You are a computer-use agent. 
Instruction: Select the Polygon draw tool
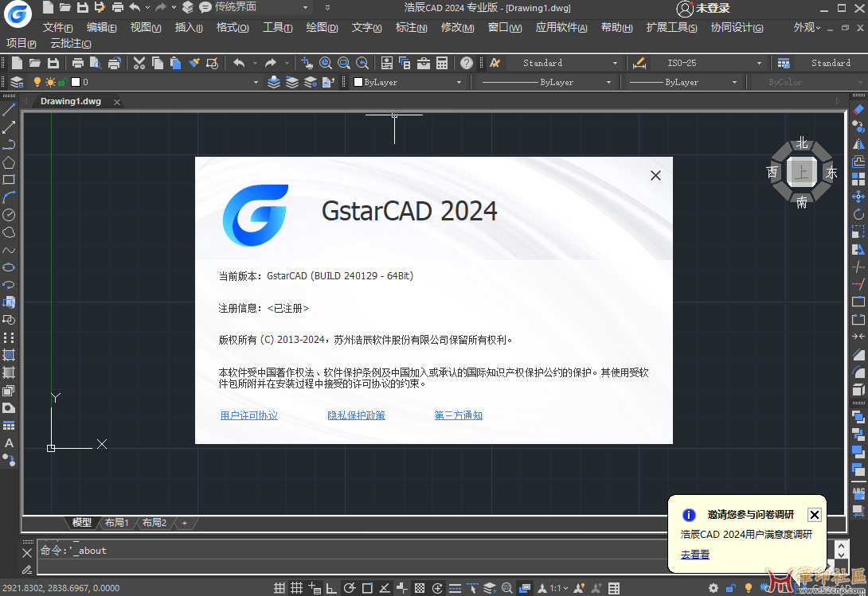pyautogui.click(x=8, y=162)
